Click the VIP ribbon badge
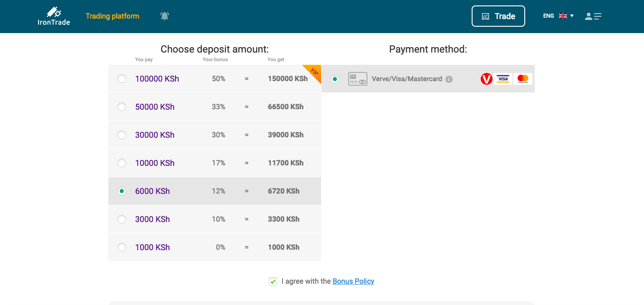Viewport: 644px width, 305px height. pos(313,73)
